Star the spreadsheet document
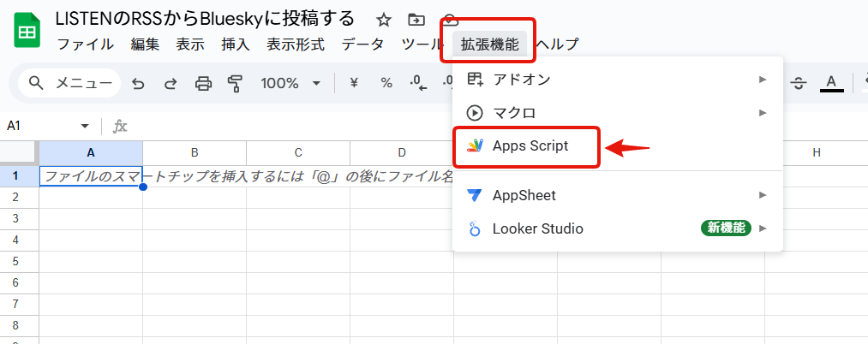 (x=384, y=21)
